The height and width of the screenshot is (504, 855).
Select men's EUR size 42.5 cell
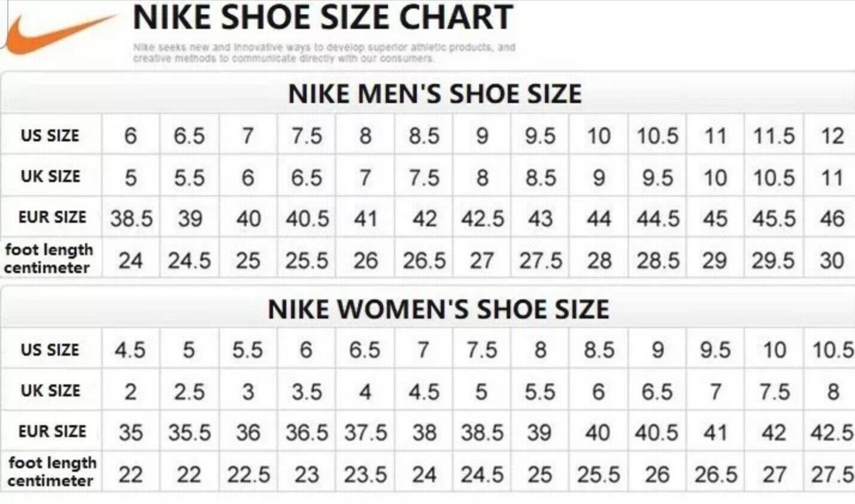point(482,218)
